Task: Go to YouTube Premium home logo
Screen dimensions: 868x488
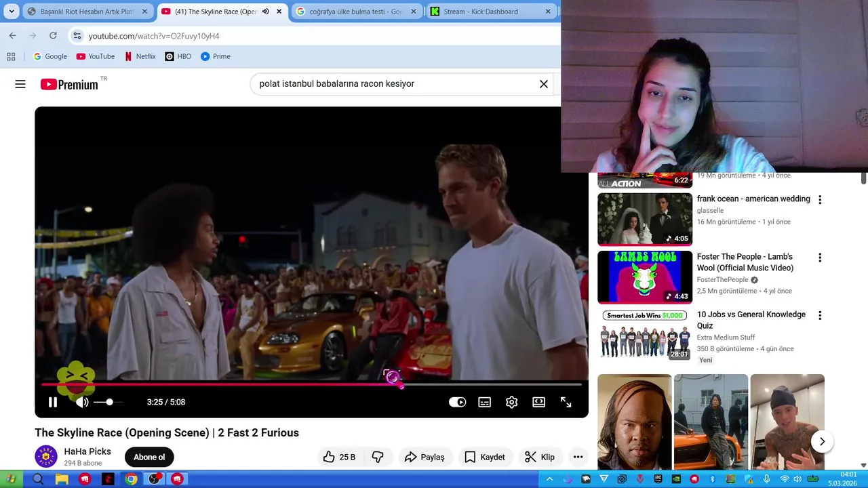Action: [69, 84]
